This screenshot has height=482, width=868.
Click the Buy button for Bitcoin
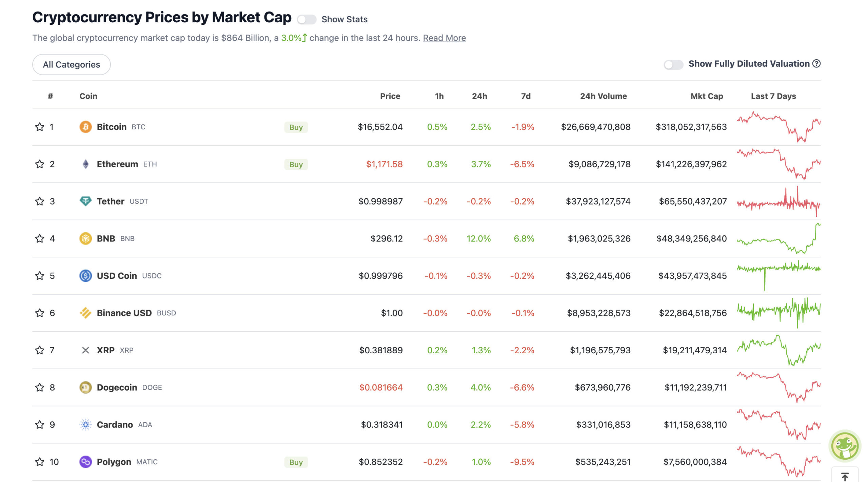pyautogui.click(x=296, y=127)
